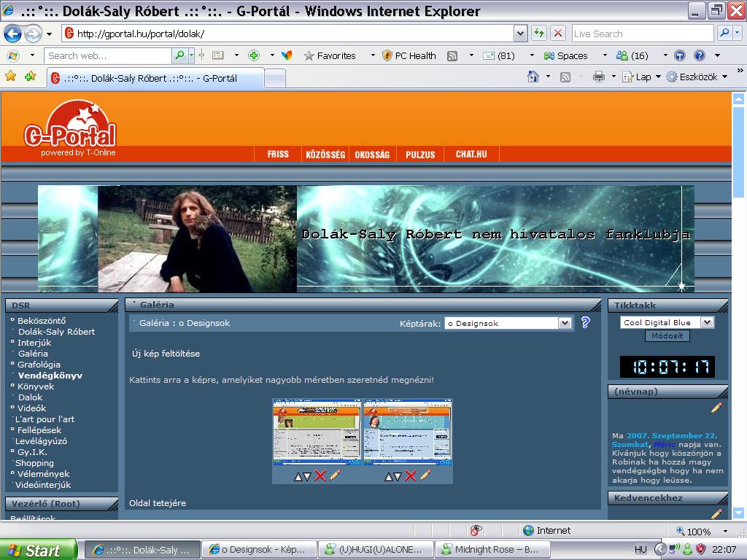747x560 pixels.
Task: Edit first thumbnail using its pencil icon
Action: click(335, 475)
